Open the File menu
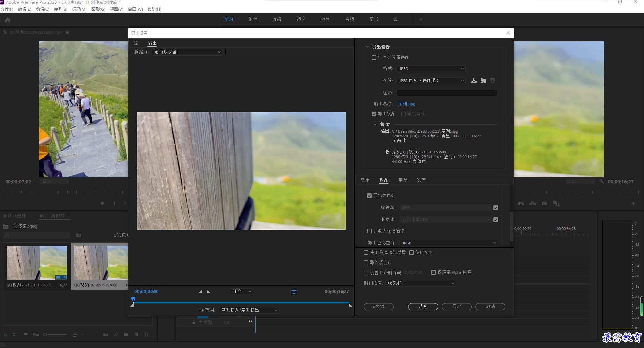Screen dimensions: 644x348 tap(7, 9)
